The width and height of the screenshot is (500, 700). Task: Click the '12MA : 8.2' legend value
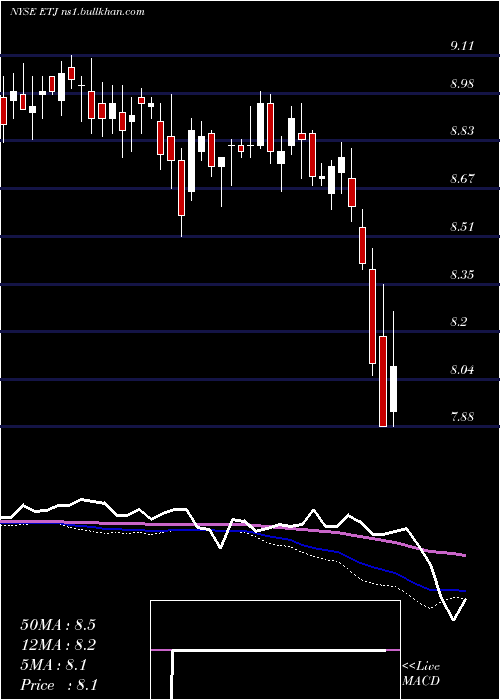click(x=58, y=645)
